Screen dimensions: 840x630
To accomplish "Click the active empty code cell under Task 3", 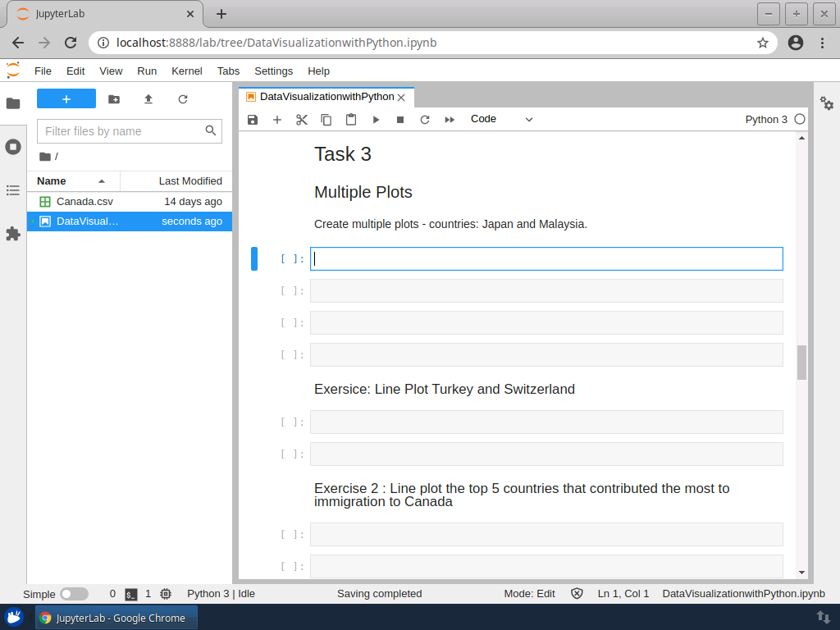I will [546, 258].
